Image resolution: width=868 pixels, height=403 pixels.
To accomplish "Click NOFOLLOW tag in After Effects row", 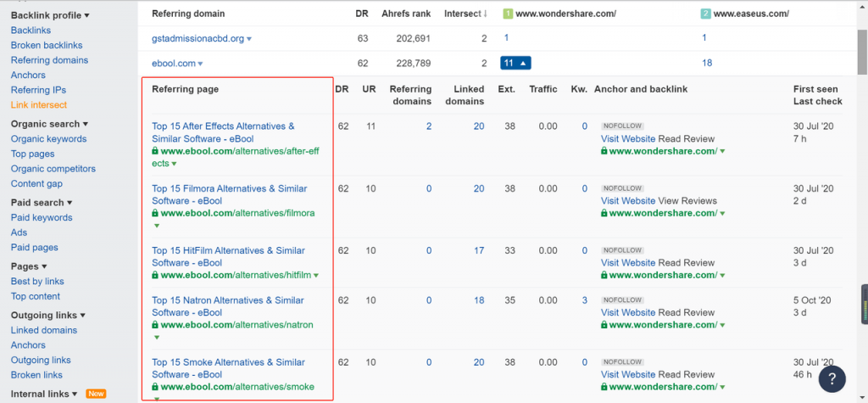I will 623,126.
